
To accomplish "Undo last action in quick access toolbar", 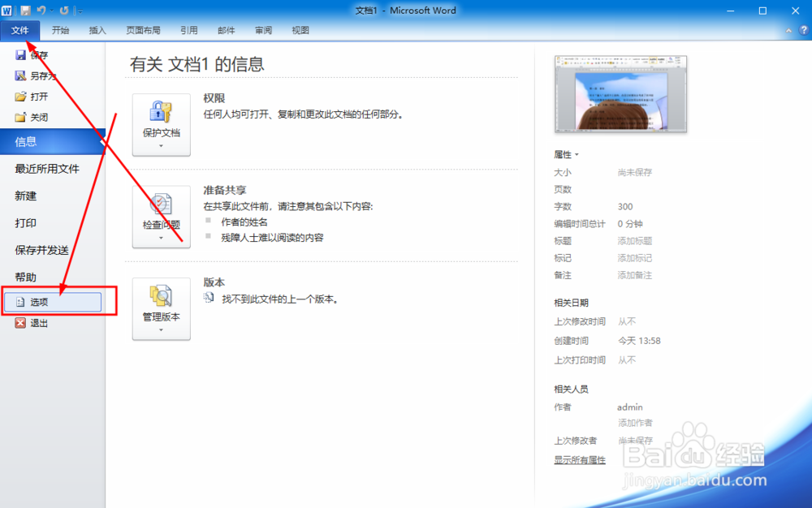I will [x=41, y=11].
